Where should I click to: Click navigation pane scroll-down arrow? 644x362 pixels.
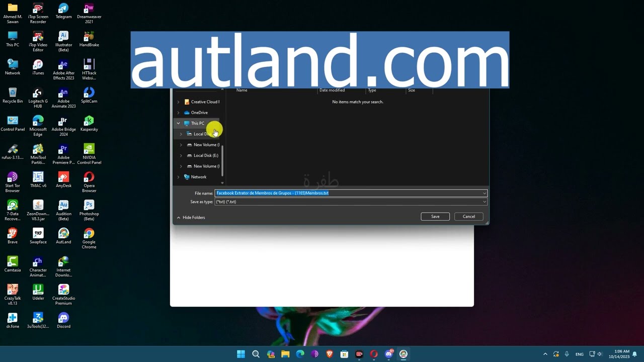pos(222,183)
